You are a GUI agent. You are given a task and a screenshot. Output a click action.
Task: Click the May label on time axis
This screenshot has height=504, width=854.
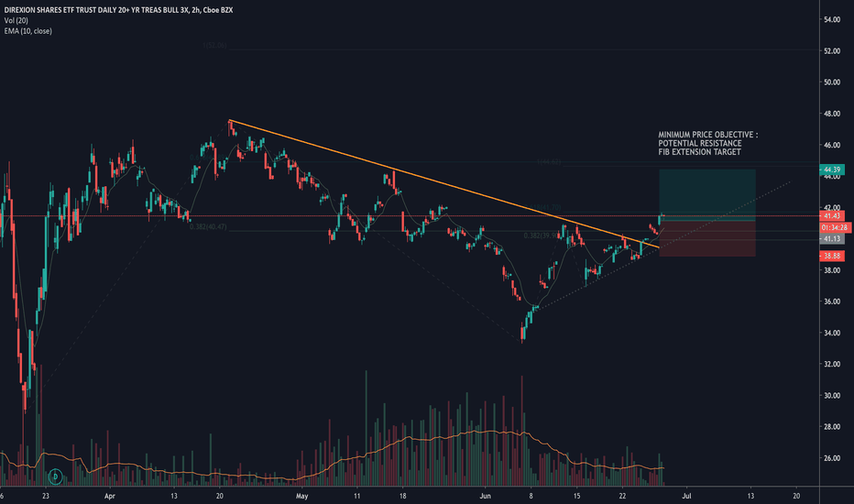[x=301, y=497]
